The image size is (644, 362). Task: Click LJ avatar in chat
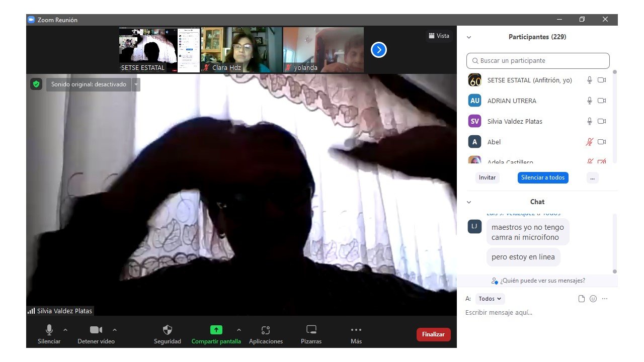(x=474, y=227)
